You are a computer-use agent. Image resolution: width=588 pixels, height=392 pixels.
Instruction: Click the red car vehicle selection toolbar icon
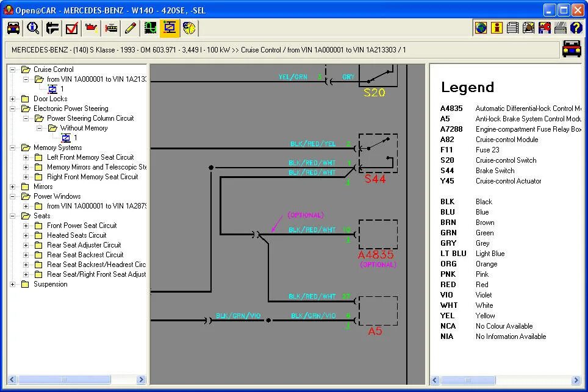13,28
